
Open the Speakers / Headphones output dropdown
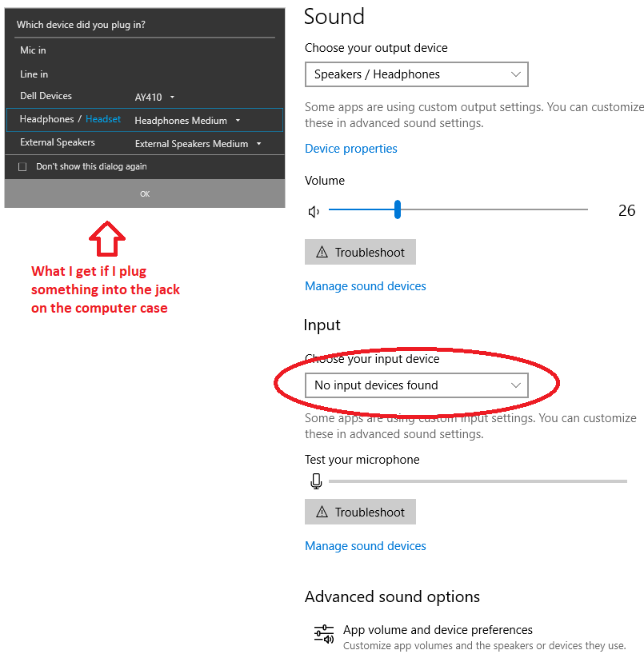pos(417,74)
